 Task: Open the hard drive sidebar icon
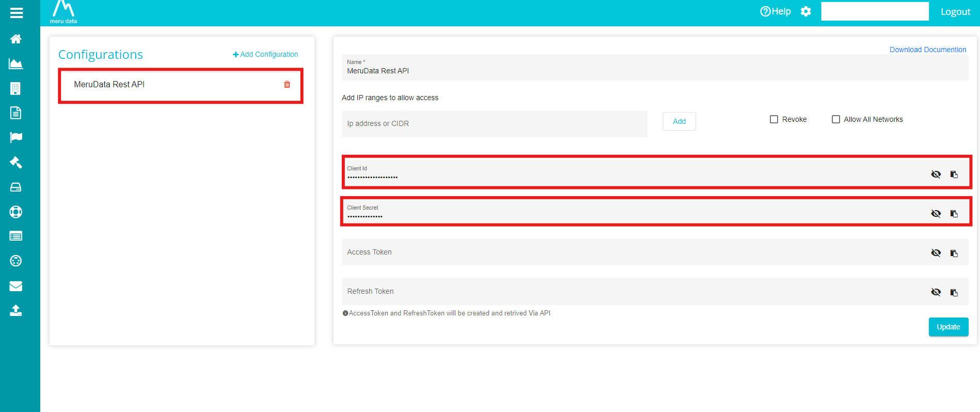tap(16, 187)
